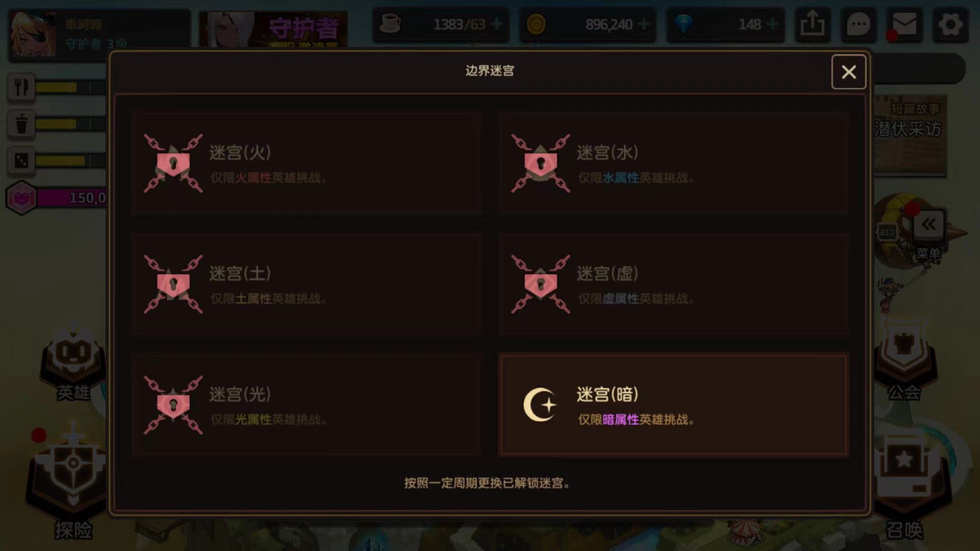Add blue gems with plus button
This screenshot has width=980, height=551.
coord(772,24)
